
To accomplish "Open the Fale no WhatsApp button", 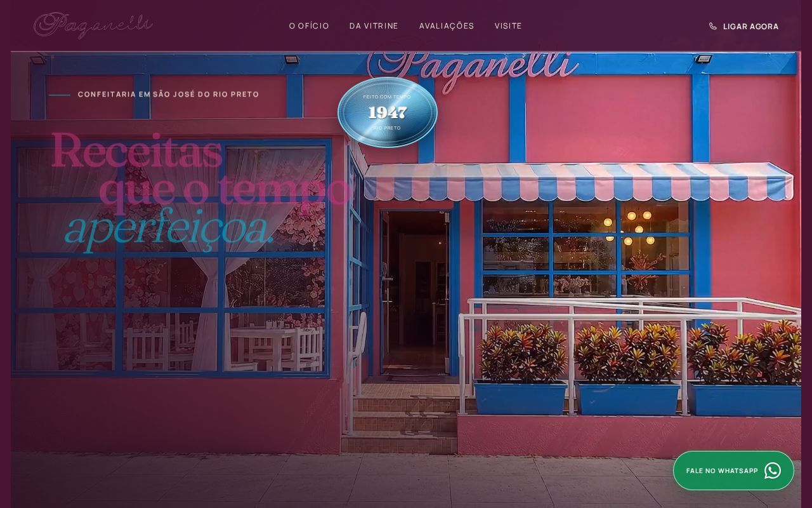I will 733,471.
